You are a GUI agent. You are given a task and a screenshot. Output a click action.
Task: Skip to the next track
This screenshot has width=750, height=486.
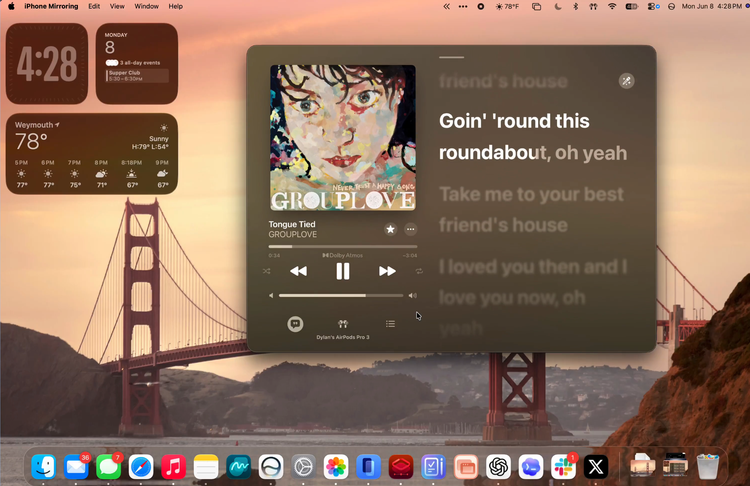pos(387,271)
